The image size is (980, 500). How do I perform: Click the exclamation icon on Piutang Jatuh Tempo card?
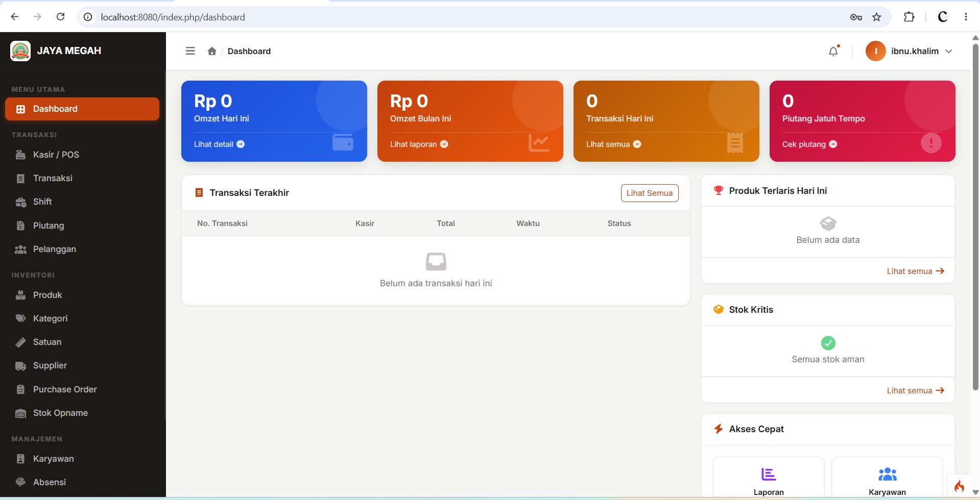coord(931,143)
